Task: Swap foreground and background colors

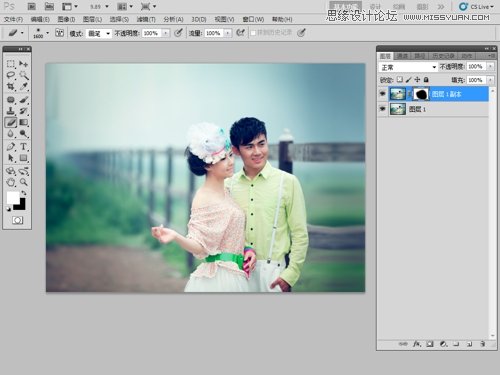Action: 24,193
